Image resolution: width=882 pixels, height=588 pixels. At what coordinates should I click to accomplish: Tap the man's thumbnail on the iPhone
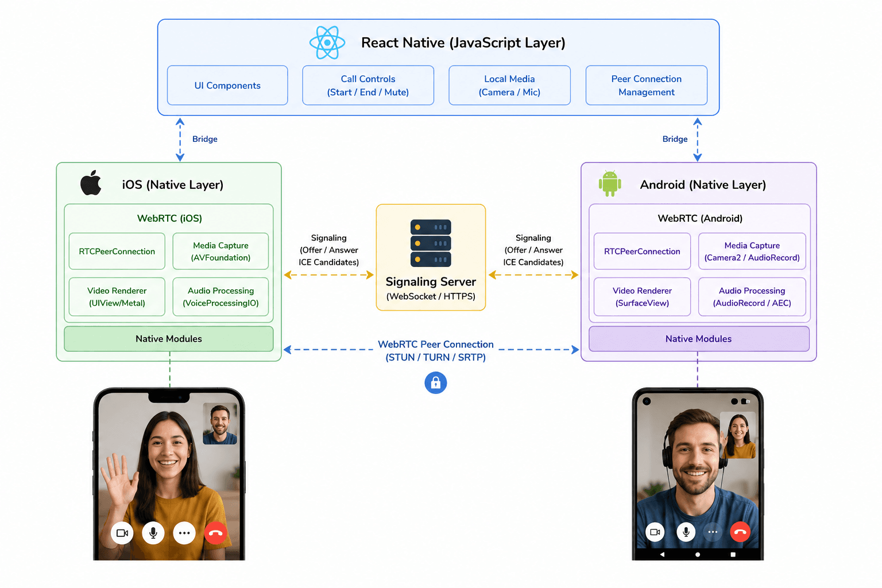[220, 424]
